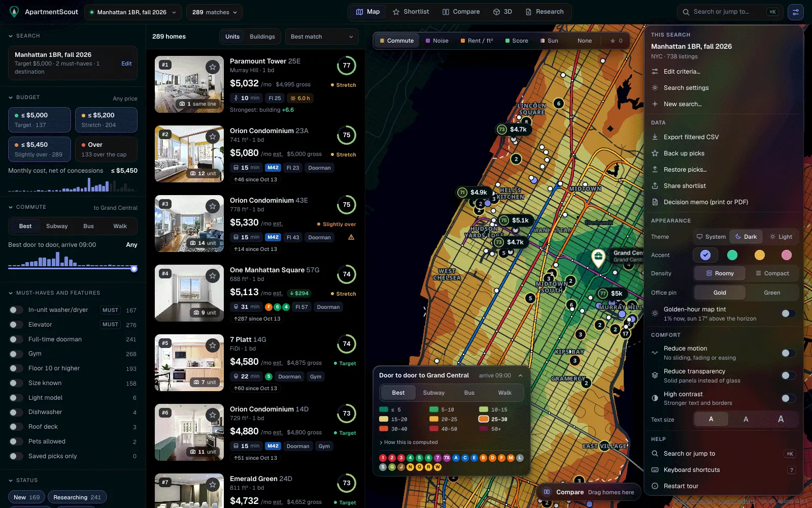This screenshot has height=508, width=812.
Task: Click the top Search or jump to field
Action: click(x=730, y=12)
